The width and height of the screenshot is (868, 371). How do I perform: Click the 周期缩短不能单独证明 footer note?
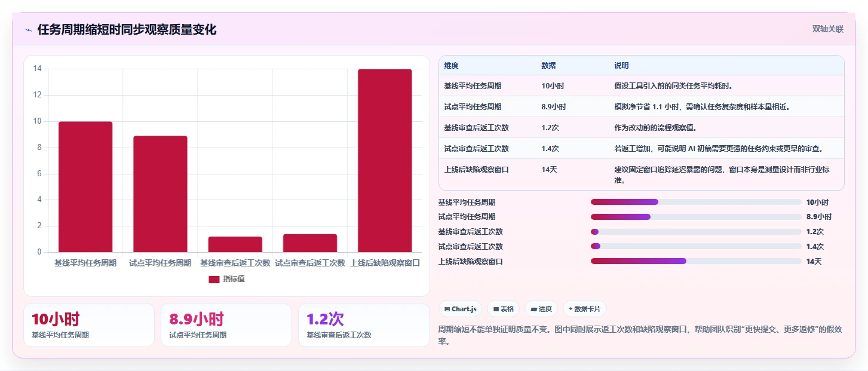pyautogui.click(x=640, y=335)
